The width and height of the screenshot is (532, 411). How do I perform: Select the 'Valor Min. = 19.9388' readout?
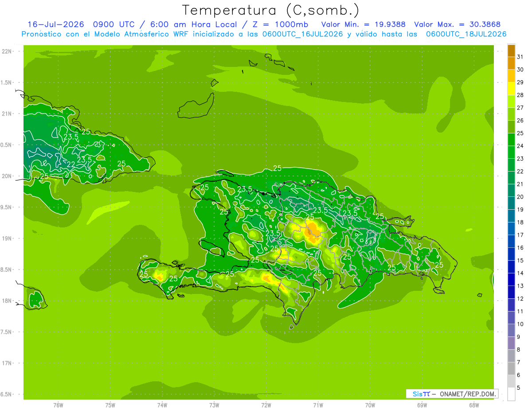pos(363,24)
